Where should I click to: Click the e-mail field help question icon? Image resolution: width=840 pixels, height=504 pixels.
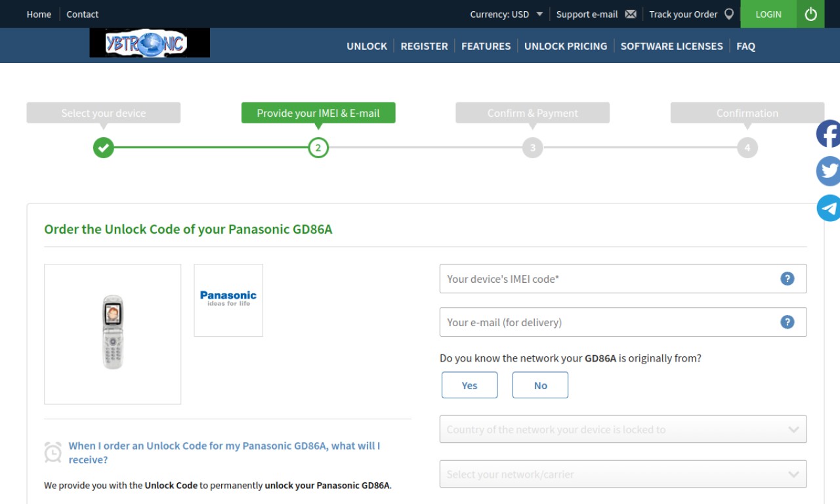(x=787, y=322)
